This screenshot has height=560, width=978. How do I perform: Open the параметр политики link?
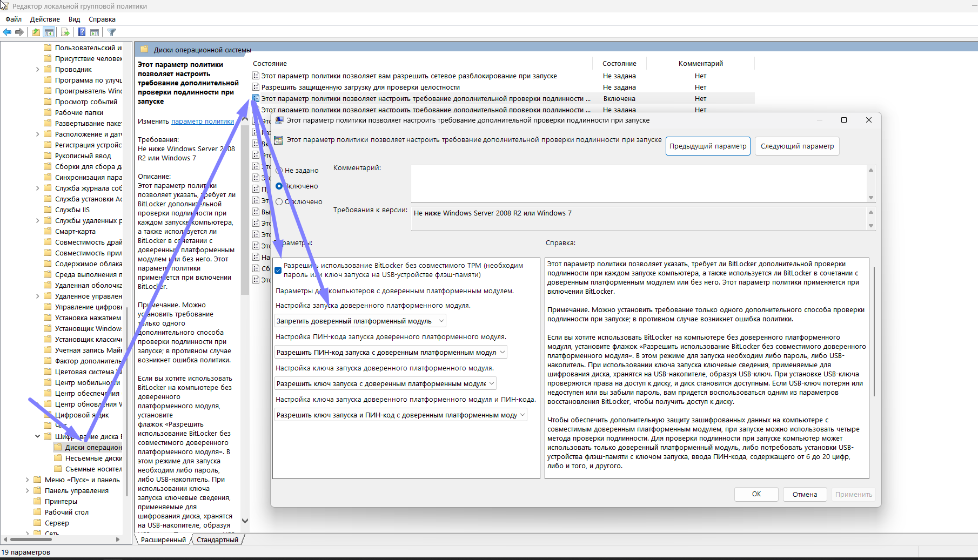click(x=203, y=122)
